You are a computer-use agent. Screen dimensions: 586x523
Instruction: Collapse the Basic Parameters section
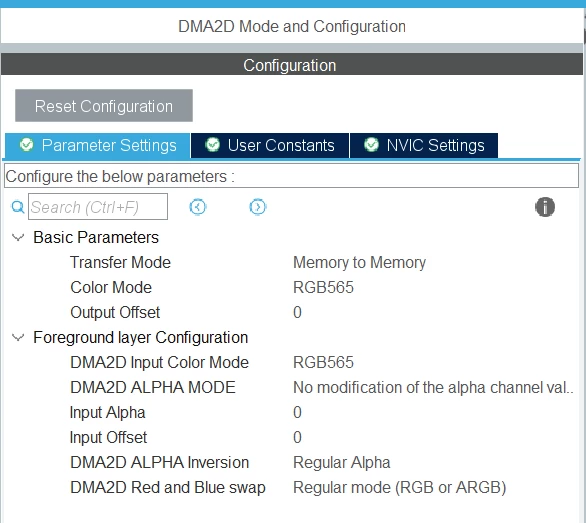18,237
